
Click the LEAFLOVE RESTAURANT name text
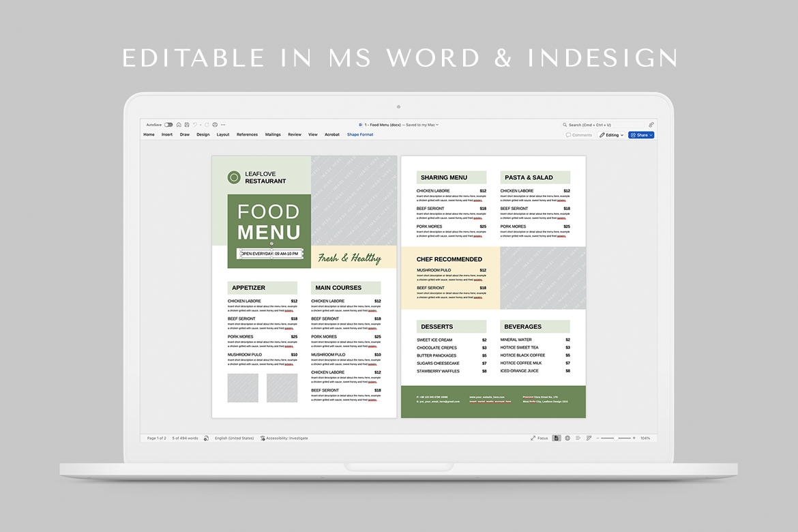click(x=265, y=177)
